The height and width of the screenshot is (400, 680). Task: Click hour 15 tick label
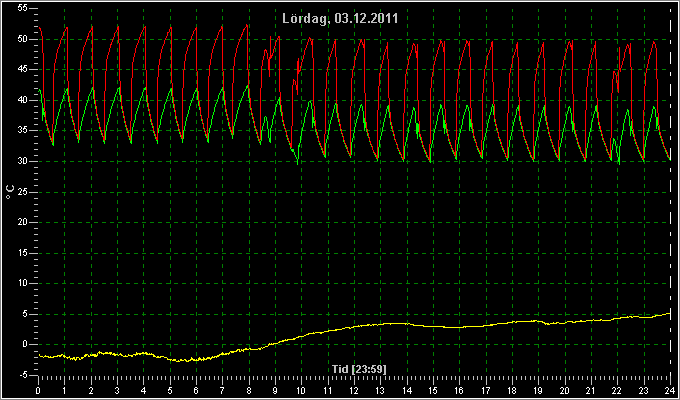(x=433, y=390)
